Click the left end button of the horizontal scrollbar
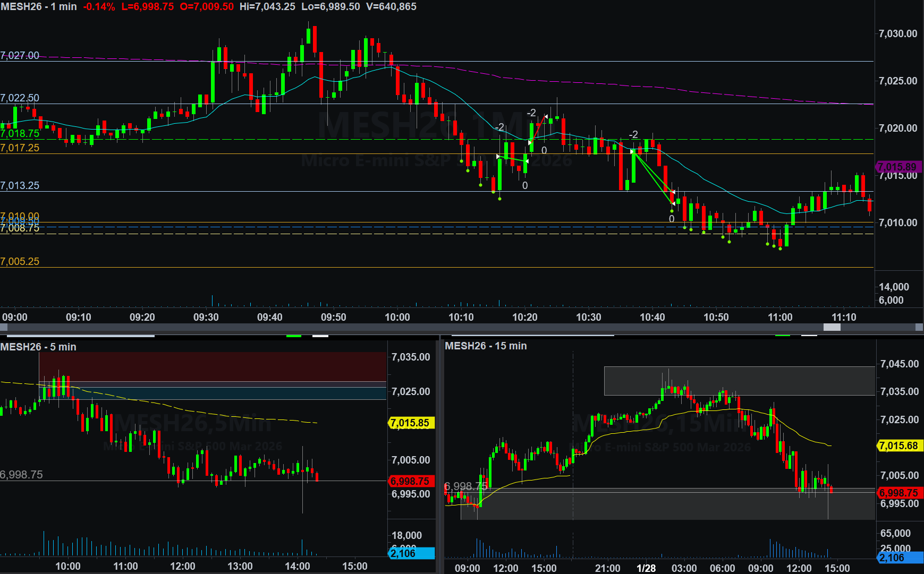 click(4, 328)
